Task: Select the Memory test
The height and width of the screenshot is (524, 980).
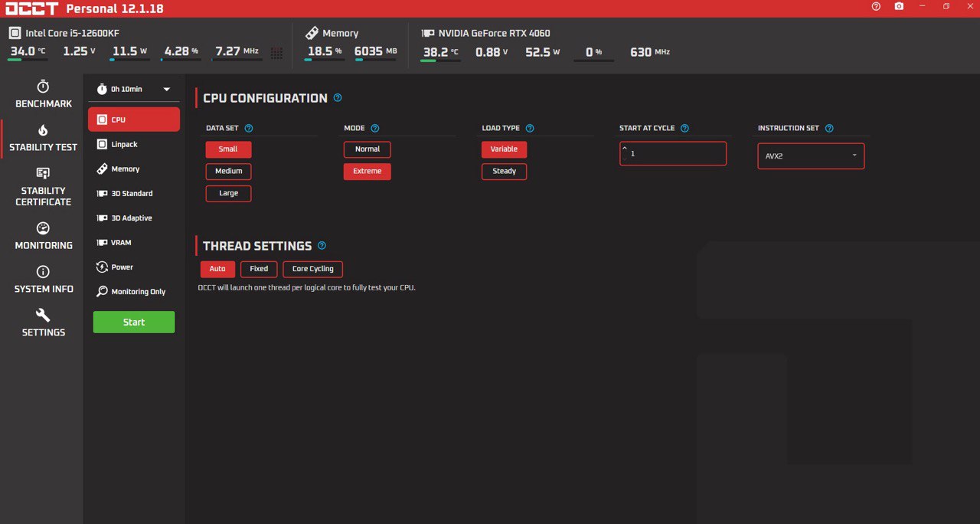Action: (x=134, y=169)
